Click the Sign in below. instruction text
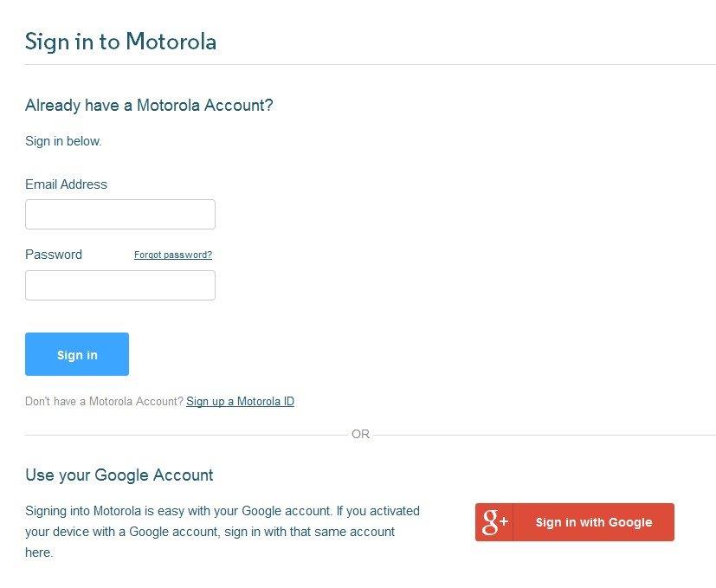The height and width of the screenshot is (588, 716). point(63,141)
